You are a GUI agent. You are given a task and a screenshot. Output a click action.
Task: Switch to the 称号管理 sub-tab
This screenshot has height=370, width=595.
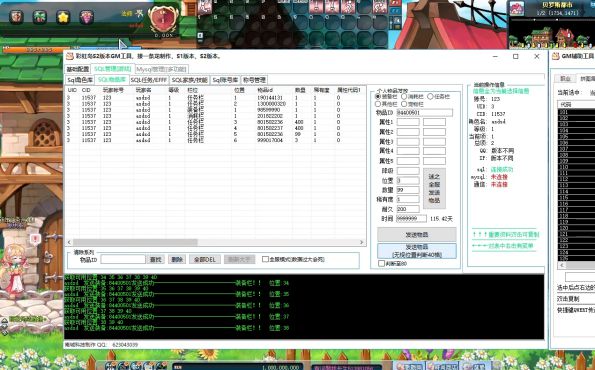point(254,80)
